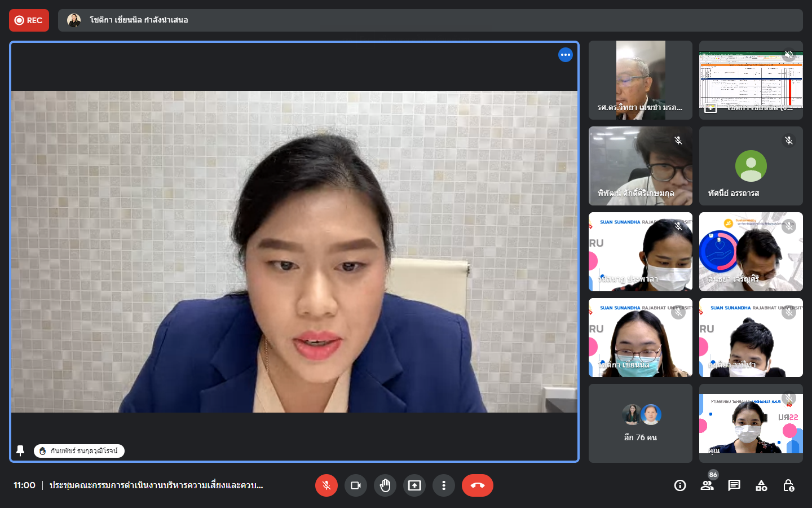The image size is (812, 508).
Task: Raise hand in the meeting
Action: pyautogui.click(x=385, y=485)
